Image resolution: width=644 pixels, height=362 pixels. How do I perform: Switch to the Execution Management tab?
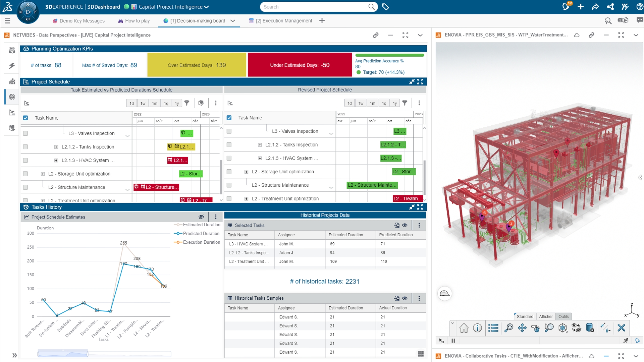pyautogui.click(x=283, y=21)
